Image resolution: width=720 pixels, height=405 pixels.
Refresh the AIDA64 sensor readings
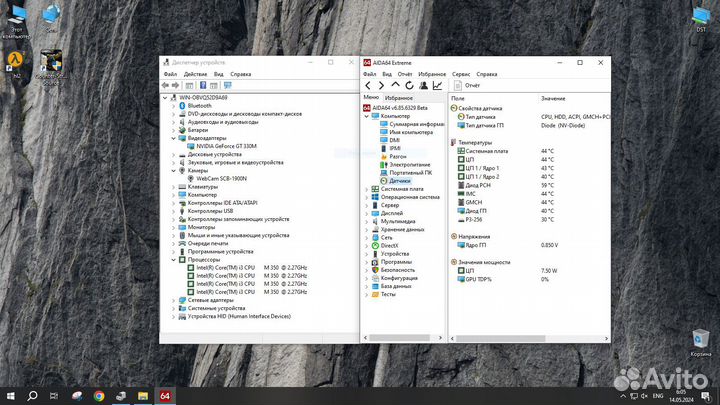click(x=409, y=85)
